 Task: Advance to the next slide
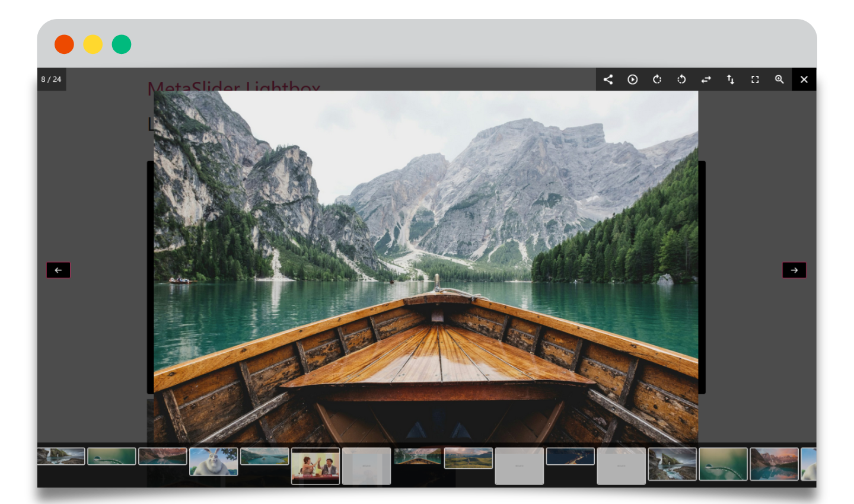coord(794,270)
